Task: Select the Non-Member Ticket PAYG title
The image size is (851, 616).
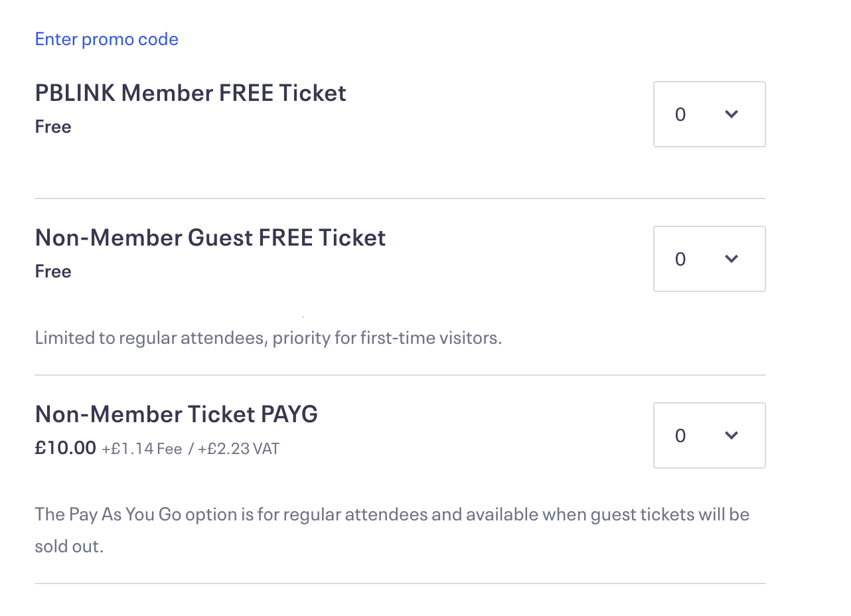Action: [x=177, y=414]
